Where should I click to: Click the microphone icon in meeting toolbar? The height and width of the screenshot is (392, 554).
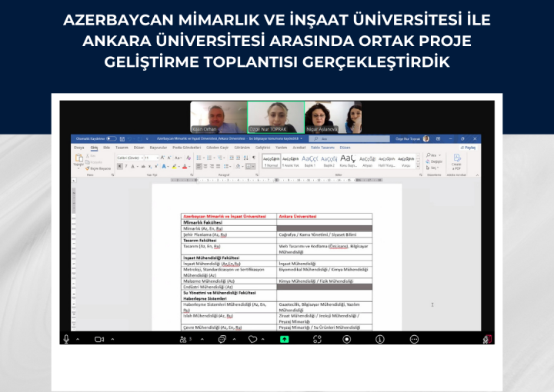click(66, 339)
